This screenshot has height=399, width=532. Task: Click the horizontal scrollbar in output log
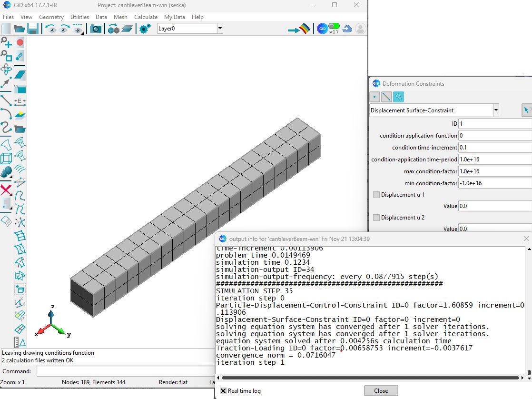click(x=370, y=378)
